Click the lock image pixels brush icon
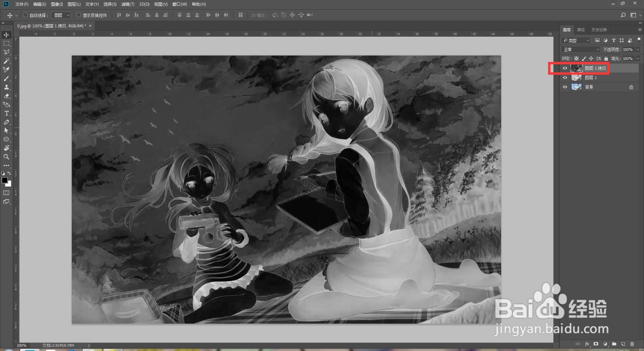 584,59
